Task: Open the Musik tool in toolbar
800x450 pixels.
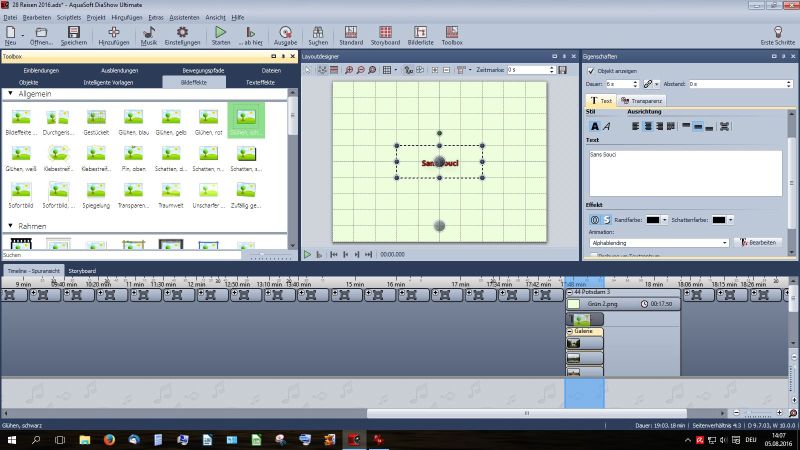Action: pos(148,33)
